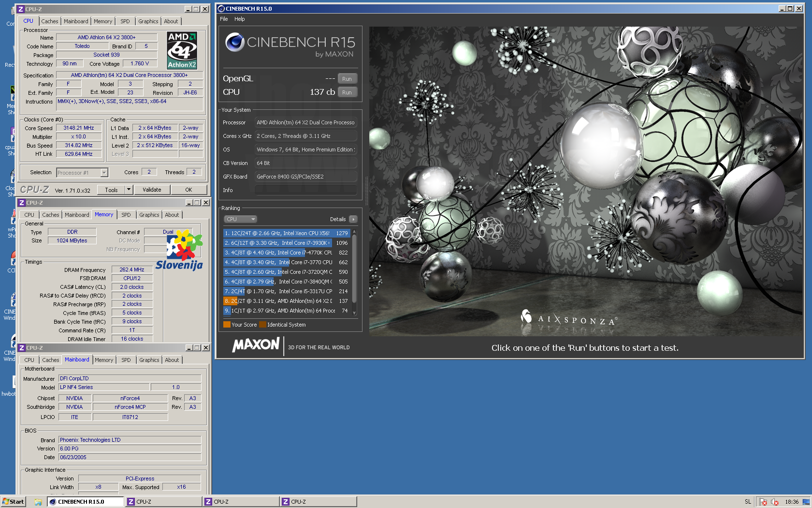812x508 pixels.
Task: Click the Cinebench title bar icon
Action: pos(221,9)
